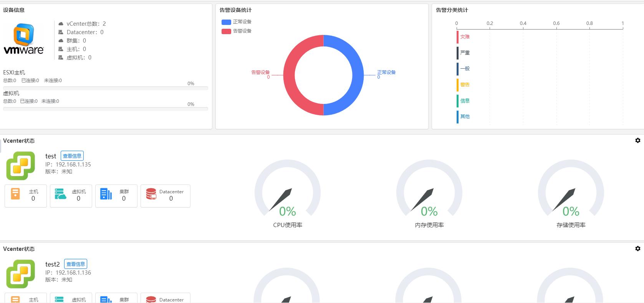Click the icon beside 虚拟机: 0 in device info

61,58
